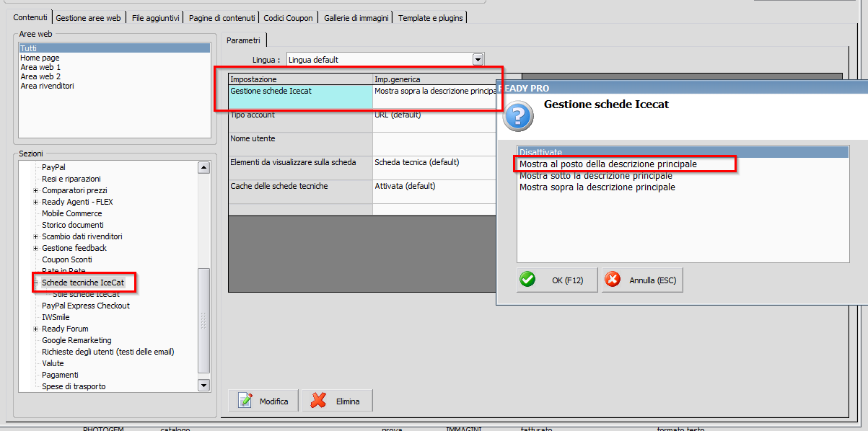Select Richieste degli utenti tree item
The height and width of the screenshot is (431, 868).
[x=108, y=352]
